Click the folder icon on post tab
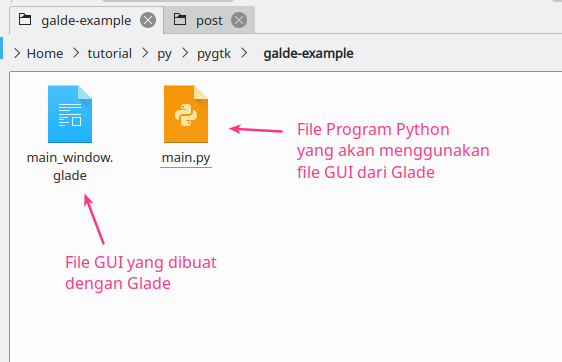This screenshot has width=562, height=362. coord(180,19)
